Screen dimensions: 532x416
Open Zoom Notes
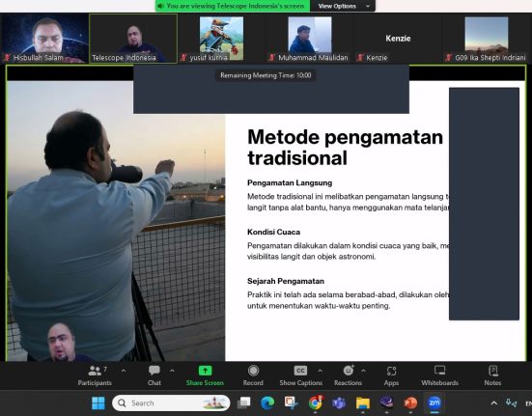pos(492,375)
